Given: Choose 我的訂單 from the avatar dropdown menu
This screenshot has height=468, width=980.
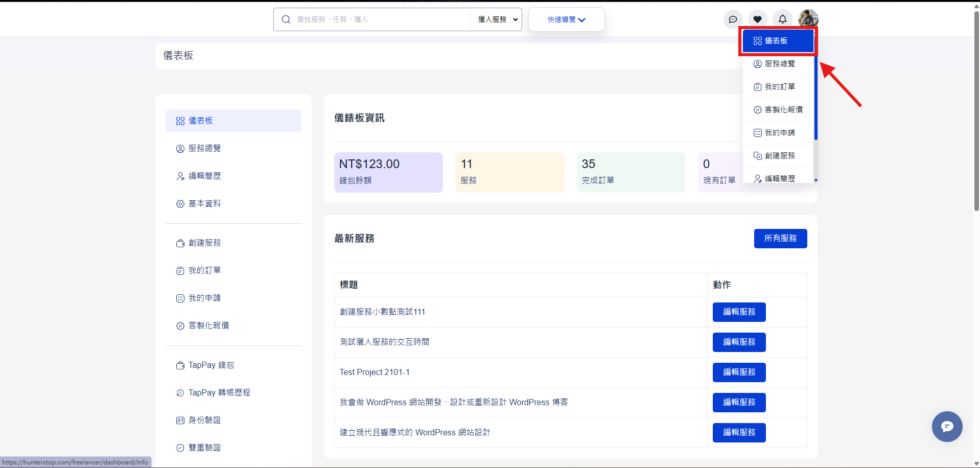Looking at the screenshot, I should point(779,87).
